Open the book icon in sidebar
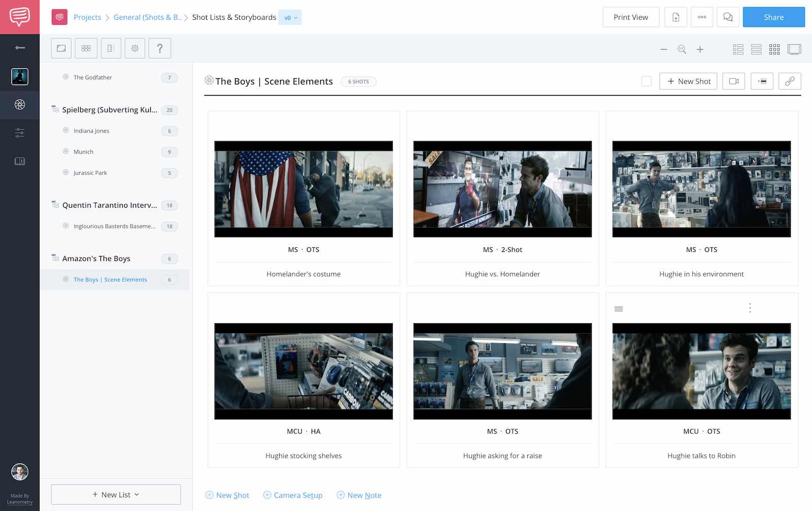 coord(20,162)
